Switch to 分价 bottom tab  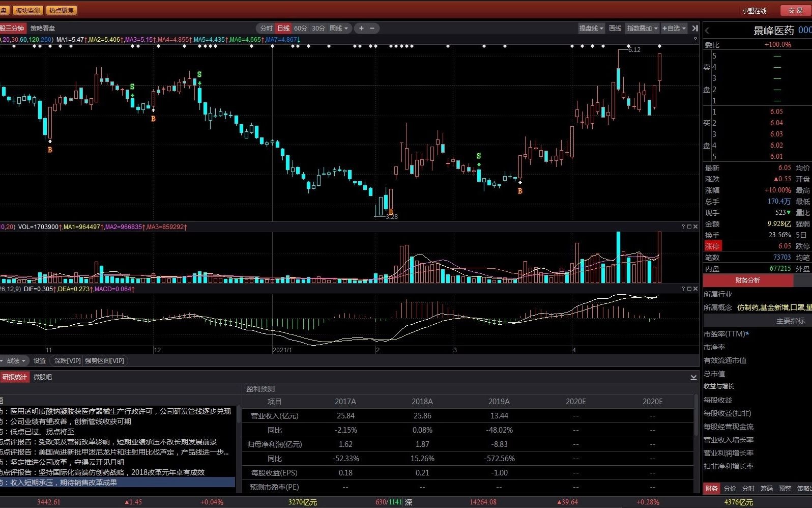point(730,489)
